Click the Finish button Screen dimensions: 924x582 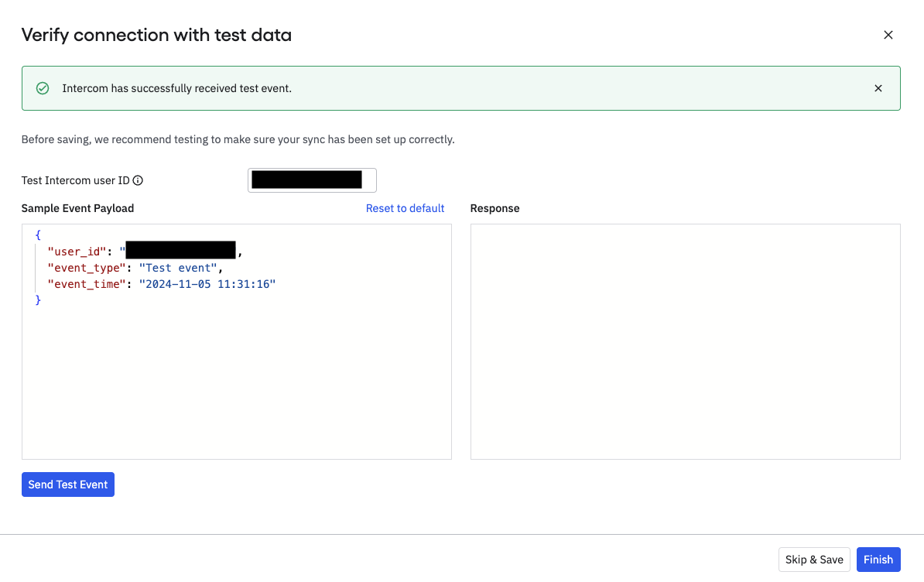pos(878,560)
